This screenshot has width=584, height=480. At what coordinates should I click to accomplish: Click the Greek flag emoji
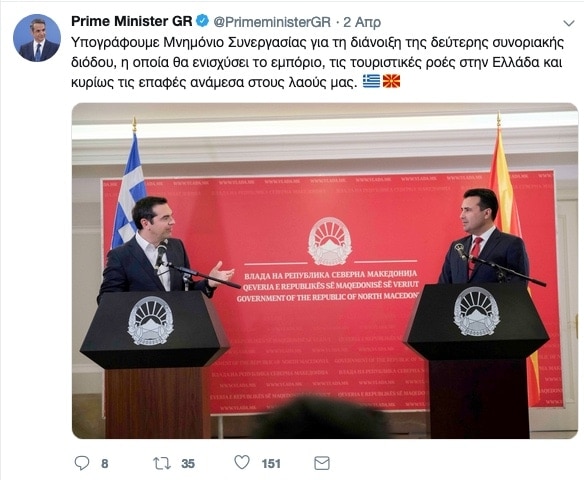(371, 81)
